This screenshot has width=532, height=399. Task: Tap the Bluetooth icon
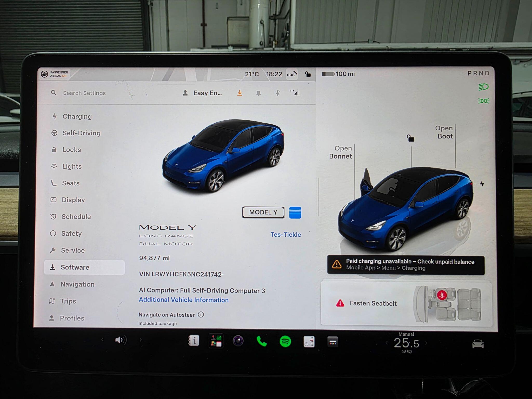[277, 93]
